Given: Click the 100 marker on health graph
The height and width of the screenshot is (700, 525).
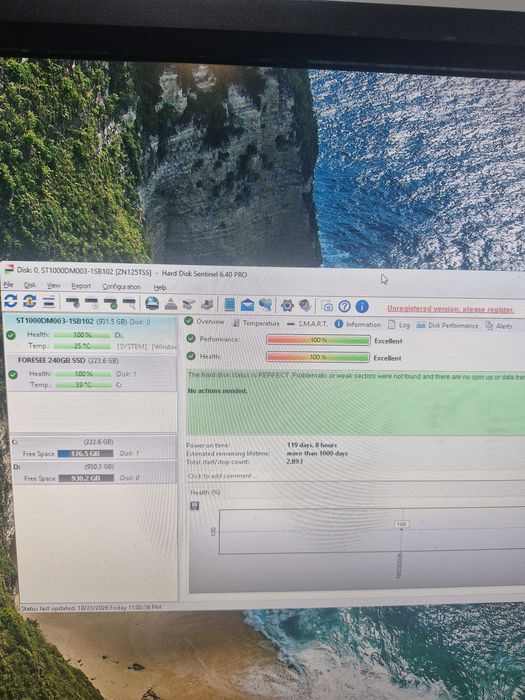Looking at the screenshot, I should click(401, 524).
